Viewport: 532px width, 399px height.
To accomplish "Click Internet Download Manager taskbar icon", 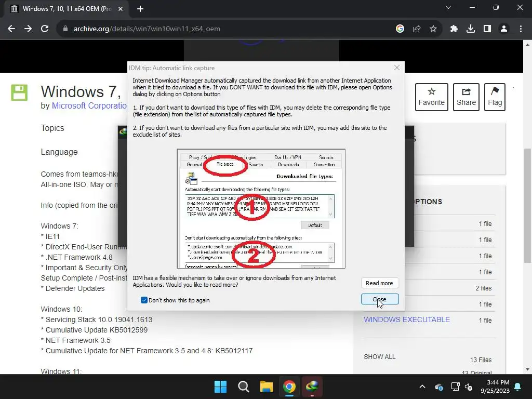I will (x=312, y=387).
